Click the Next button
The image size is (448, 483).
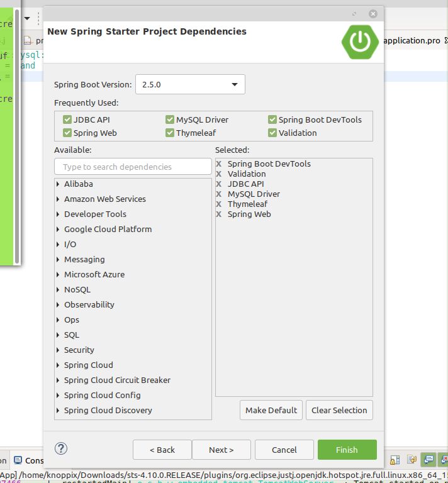[221, 450]
